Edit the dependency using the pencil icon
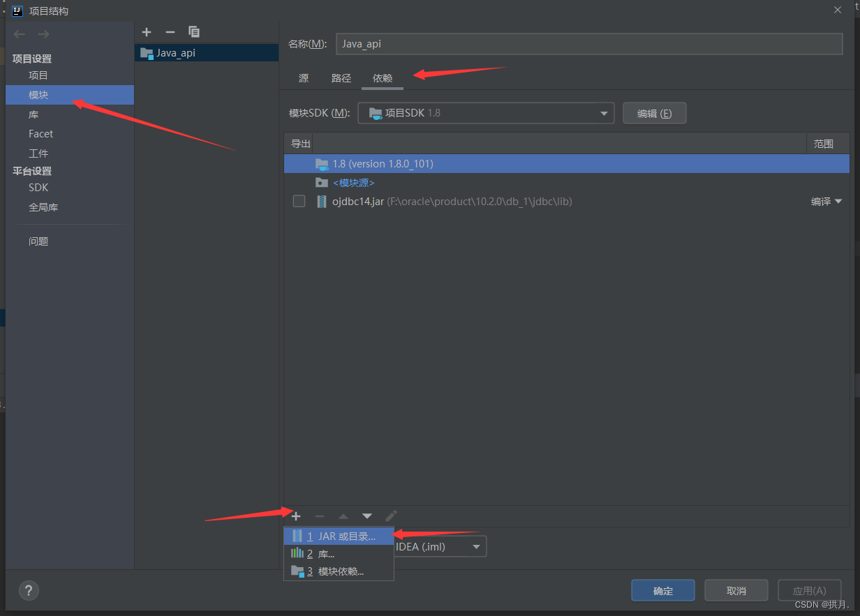 tap(391, 516)
